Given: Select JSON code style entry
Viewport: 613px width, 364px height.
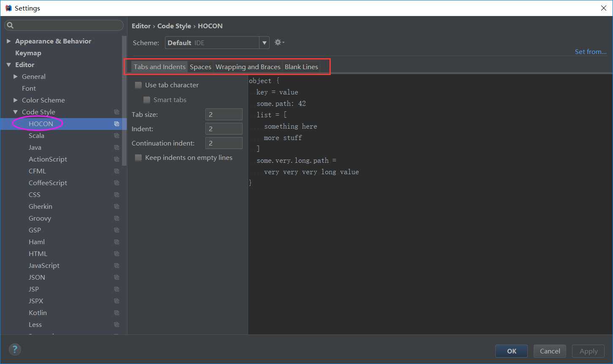Looking at the screenshot, I should coord(37,277).
